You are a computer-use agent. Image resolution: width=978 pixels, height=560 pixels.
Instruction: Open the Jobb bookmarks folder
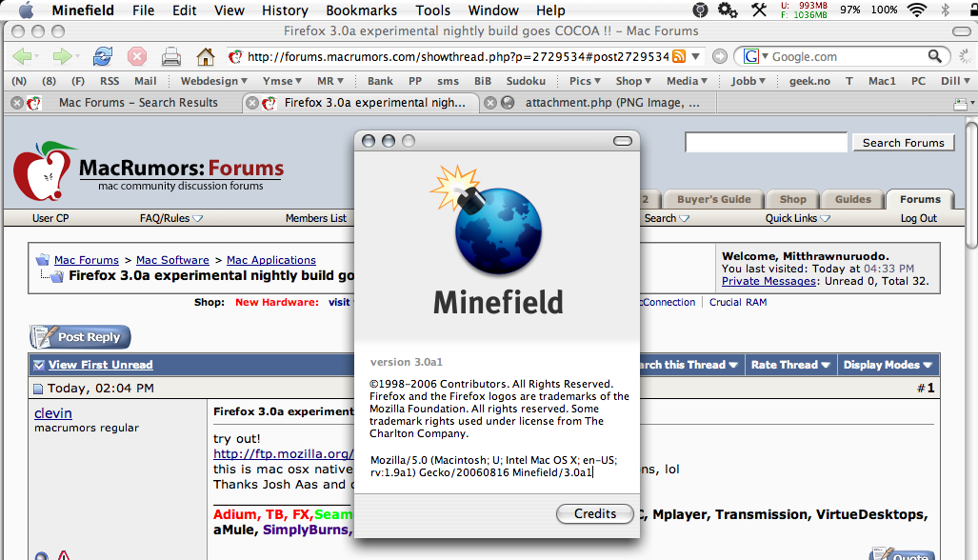(x=748, y=81)
